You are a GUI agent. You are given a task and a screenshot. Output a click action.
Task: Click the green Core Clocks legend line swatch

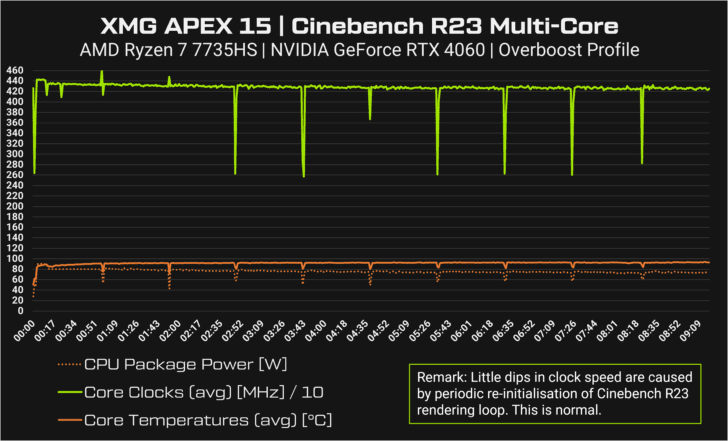coord(69,392)
